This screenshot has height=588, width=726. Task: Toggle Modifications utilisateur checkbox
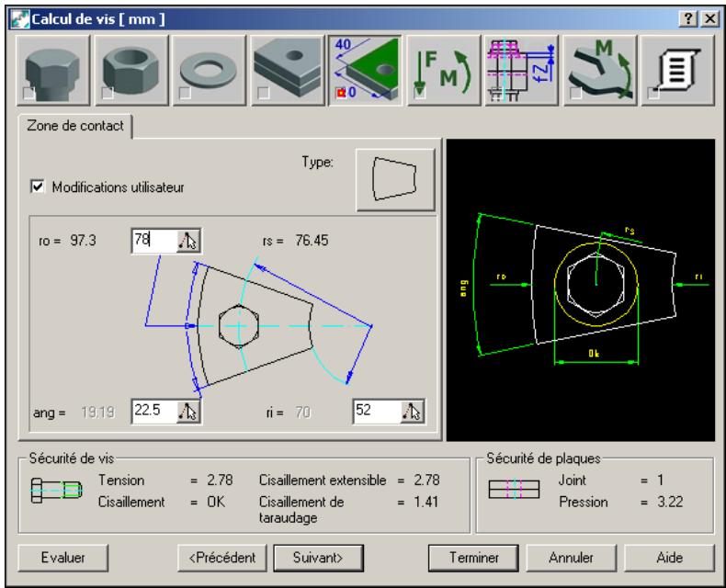coord(38,187)
